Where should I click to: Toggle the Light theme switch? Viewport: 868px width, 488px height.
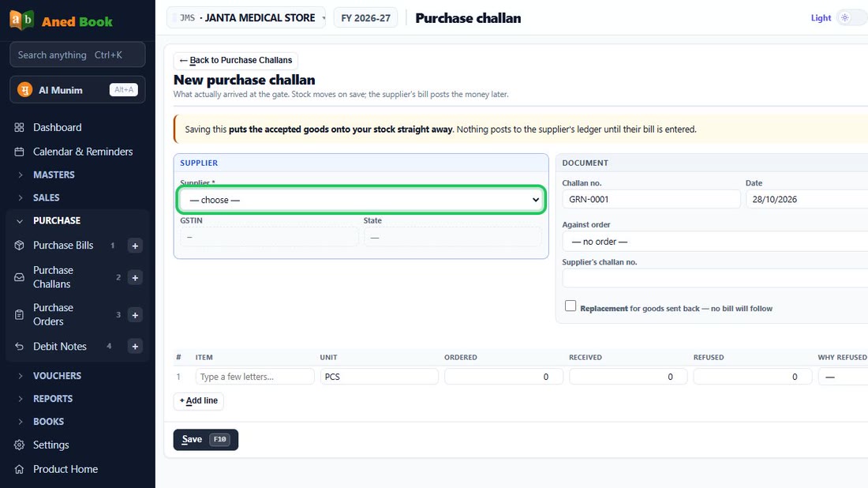852,17
